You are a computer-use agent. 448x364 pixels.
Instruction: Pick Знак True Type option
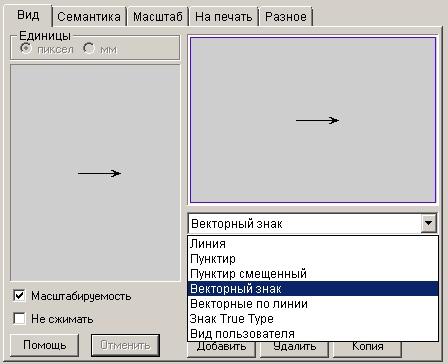pos(313,319)
